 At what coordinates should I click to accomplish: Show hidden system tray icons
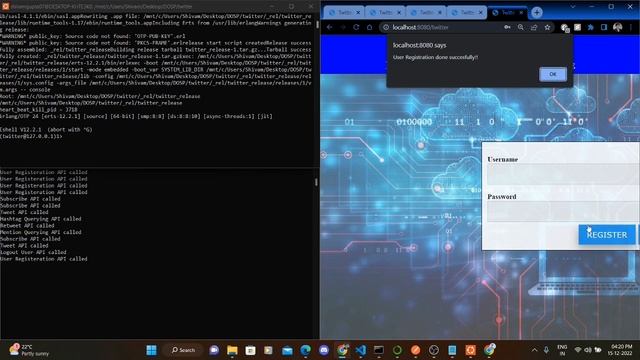tap(534, 350)
